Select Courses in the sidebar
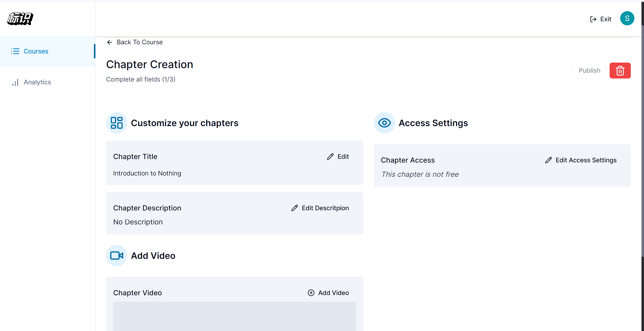 (36, 51)
